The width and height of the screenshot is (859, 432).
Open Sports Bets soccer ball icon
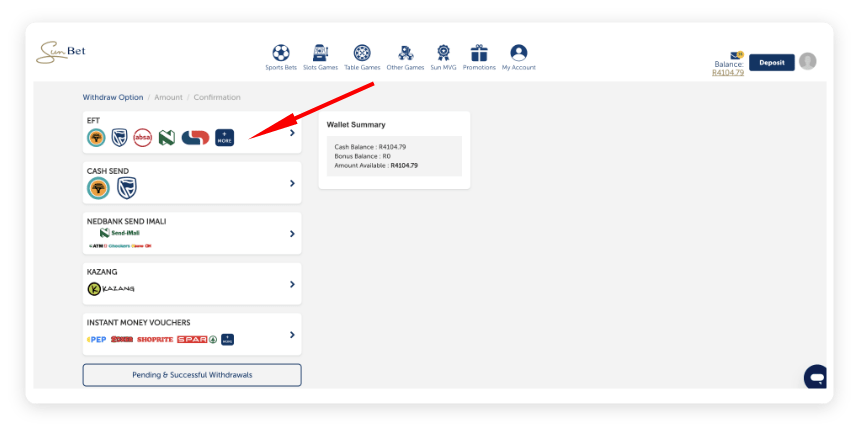(x=281, y=53)
